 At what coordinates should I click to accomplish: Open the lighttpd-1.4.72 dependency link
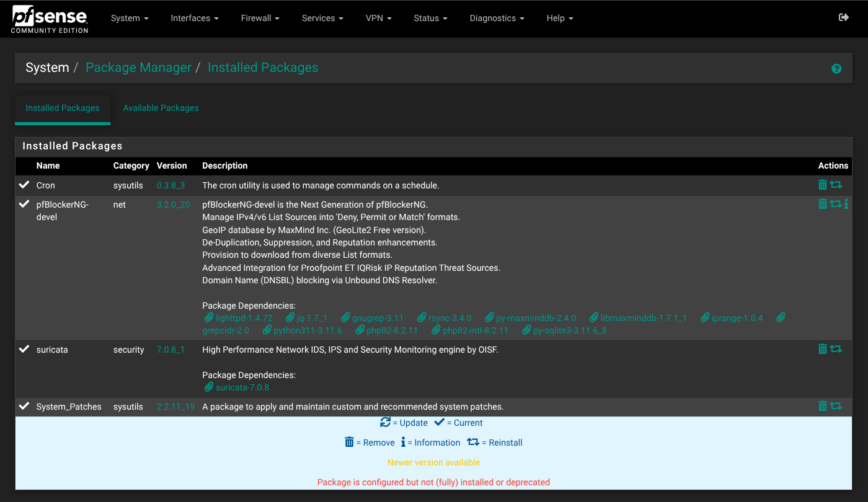click(238, 318)
